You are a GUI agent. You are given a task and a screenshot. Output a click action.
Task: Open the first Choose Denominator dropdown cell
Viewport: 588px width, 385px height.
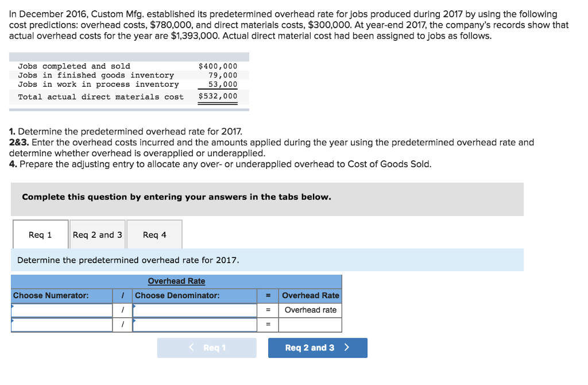[195, 310]
